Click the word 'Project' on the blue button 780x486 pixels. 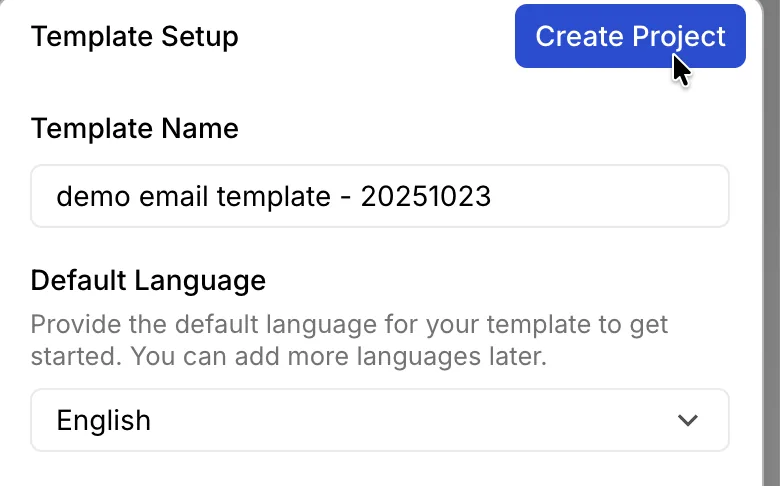click(679, 37)
